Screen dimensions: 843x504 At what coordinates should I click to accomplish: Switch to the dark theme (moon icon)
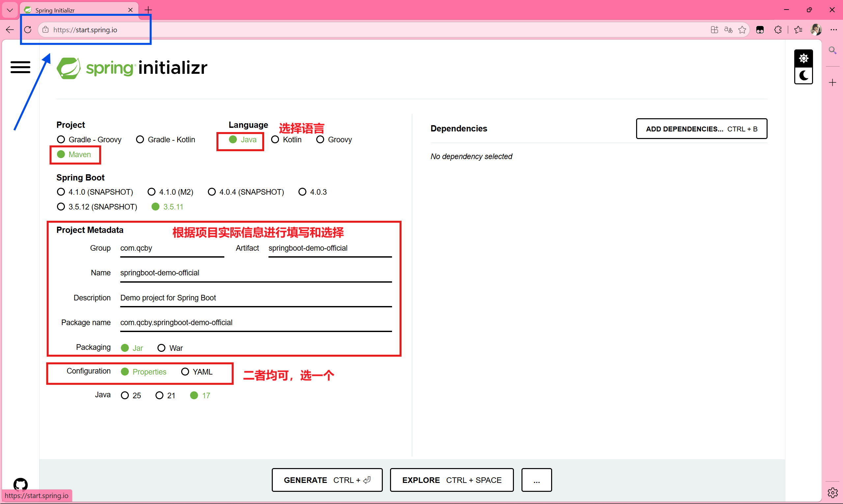(x=803, y=75)
